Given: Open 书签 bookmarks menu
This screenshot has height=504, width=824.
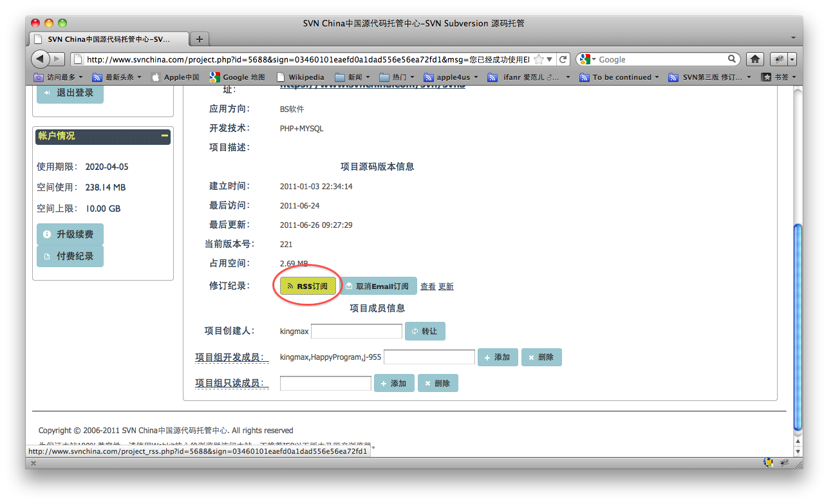Looking at the screenshot, I should click(779, 77).
